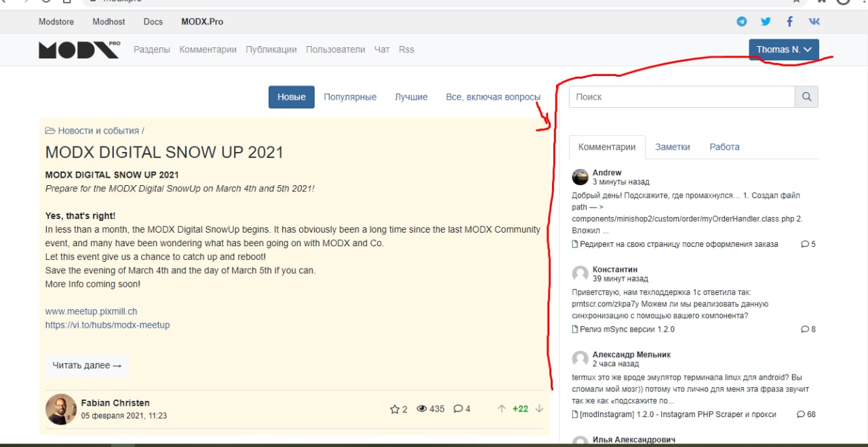The image size is (868, 447).
Task: Click the search magnifier button
Action: click(806, 97)
